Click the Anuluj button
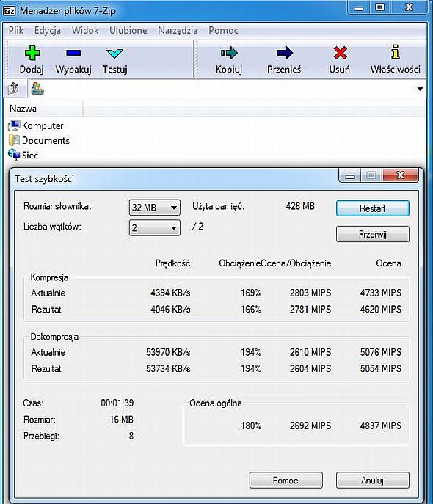433x504 pixels. point(373,481)
